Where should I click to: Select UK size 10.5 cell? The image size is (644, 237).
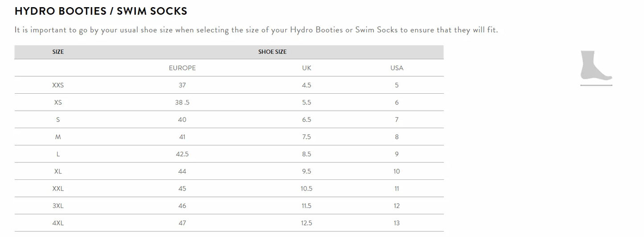click(306, 189)
